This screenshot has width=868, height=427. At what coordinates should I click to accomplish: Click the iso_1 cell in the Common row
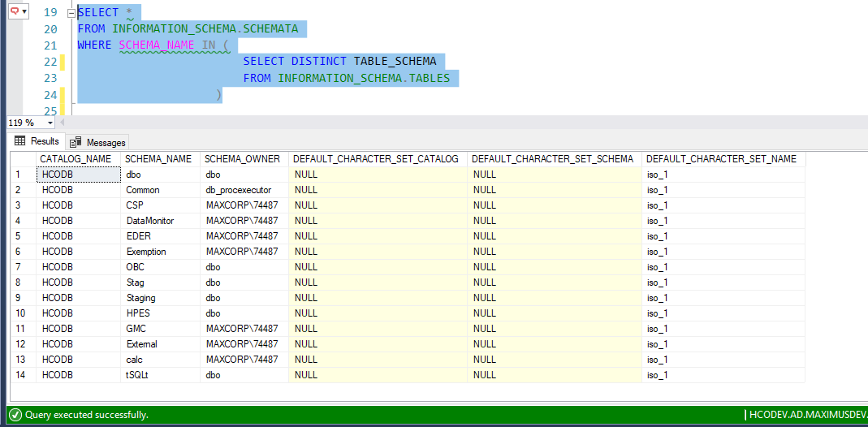pos(723,190)
